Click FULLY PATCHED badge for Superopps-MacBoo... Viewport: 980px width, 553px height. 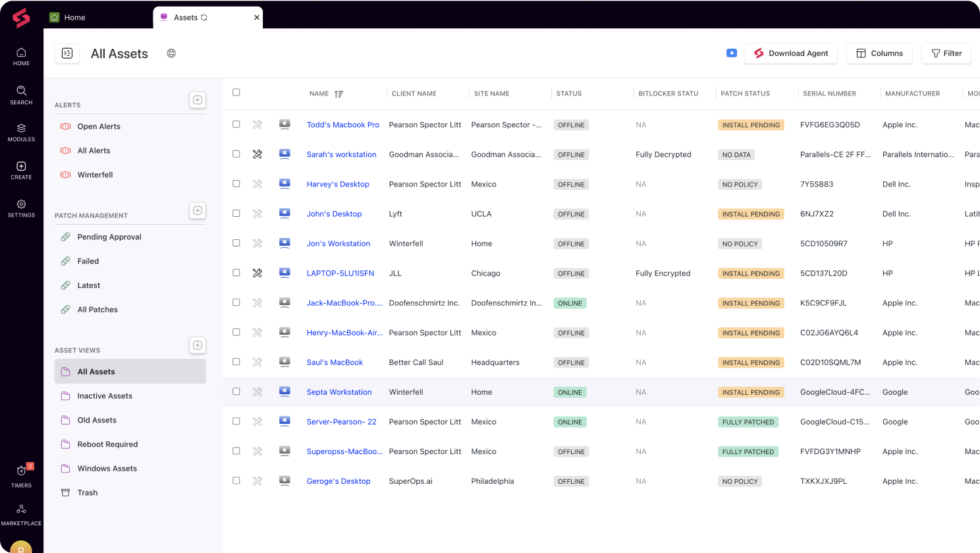[x=748, y=451]
